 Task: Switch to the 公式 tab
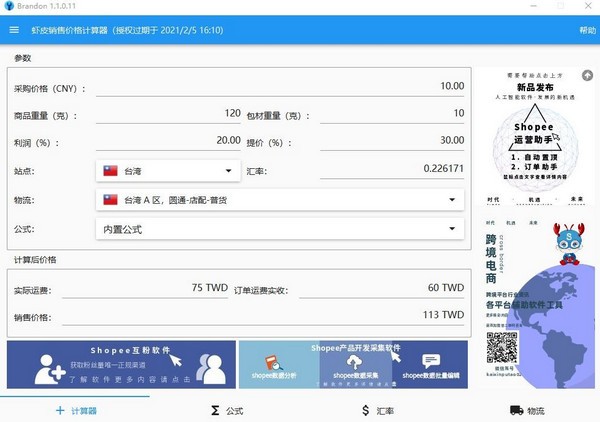point(227,410)
